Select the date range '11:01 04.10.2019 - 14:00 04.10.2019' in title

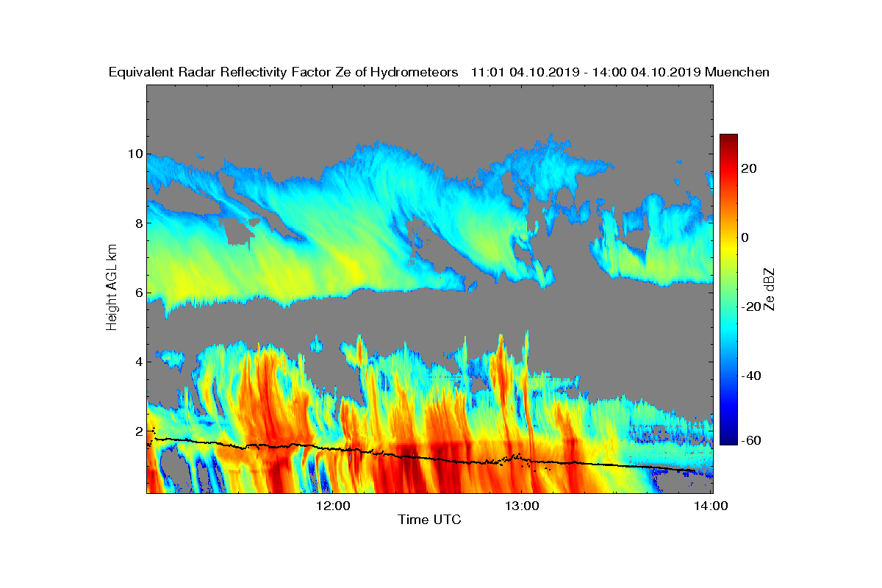586,72
